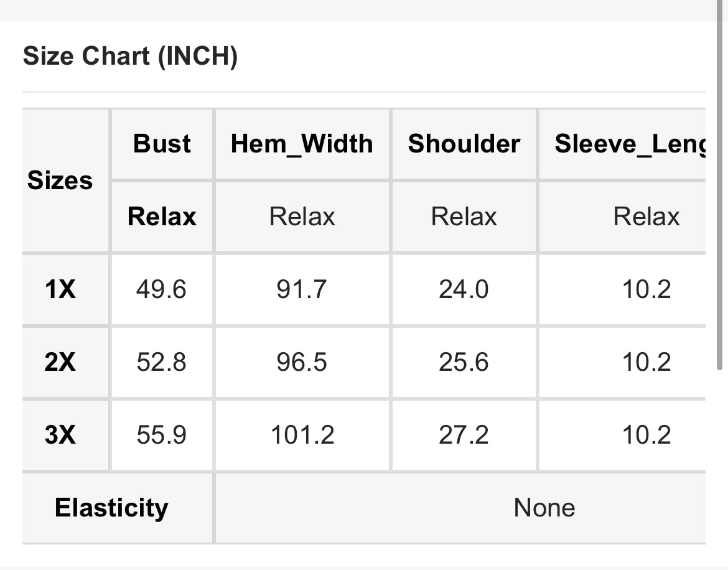Image resolution: width=728 pixels, height=570 pixels.
Task: Click the Size Chart (INCH) heading
Action: pos(130,57)
